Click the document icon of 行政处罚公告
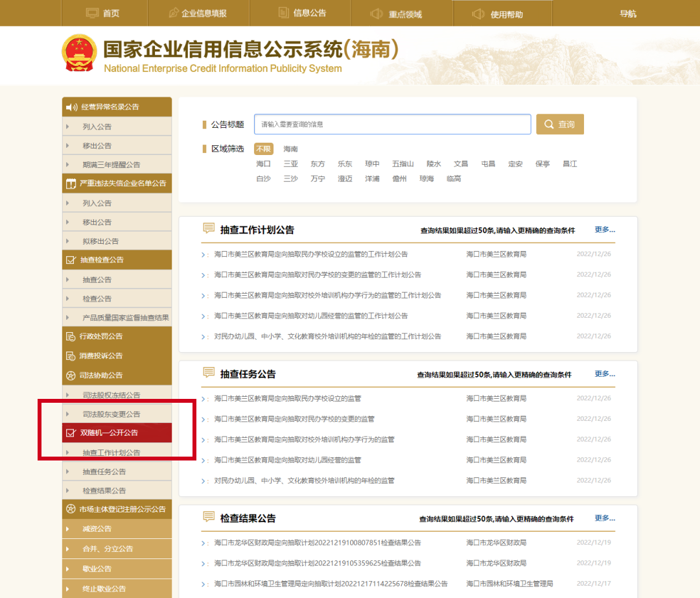The image size is (700, 598). point(71,336)
